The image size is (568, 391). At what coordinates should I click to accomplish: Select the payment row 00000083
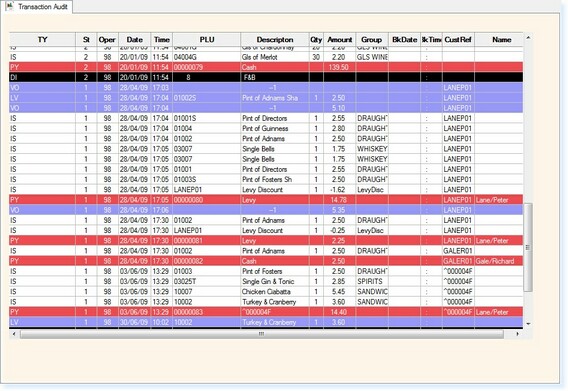(x=266, y=312)
